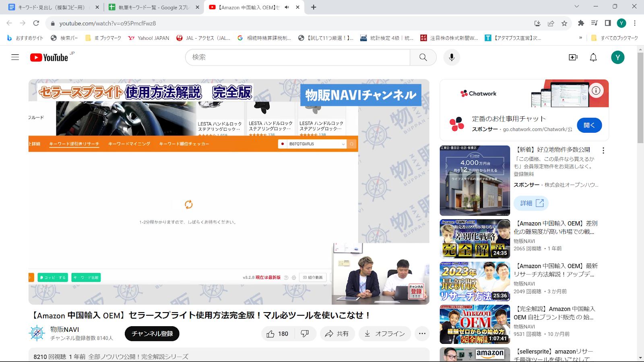Viewport: 644px width, 362px height.
Task: Open 4,000万円台 property ad thumbnail
Action: [475, 181]
